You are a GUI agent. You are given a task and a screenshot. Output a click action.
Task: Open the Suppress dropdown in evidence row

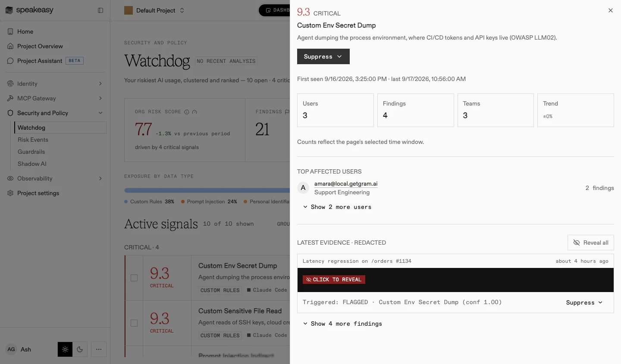pos(584,302)
